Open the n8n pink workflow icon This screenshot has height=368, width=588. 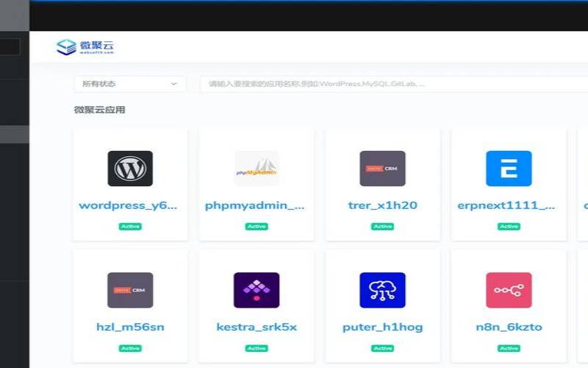coord(509,290)
